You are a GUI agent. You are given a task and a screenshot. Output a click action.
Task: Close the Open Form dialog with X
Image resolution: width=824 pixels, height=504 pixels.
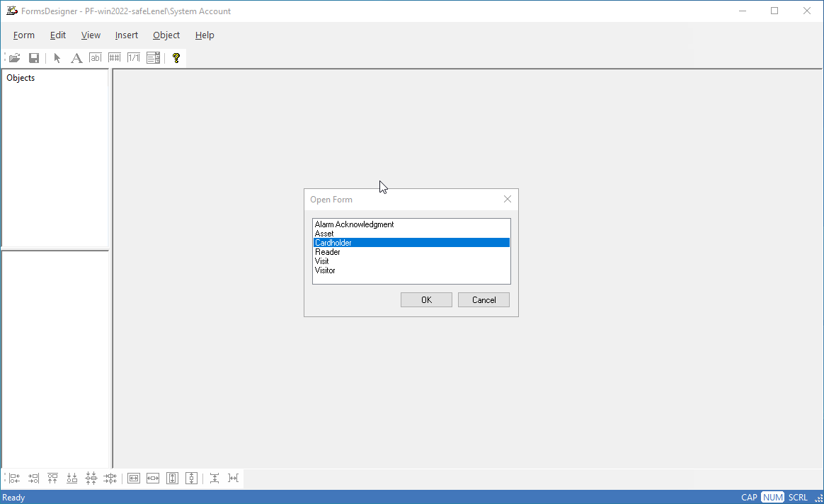507,200
